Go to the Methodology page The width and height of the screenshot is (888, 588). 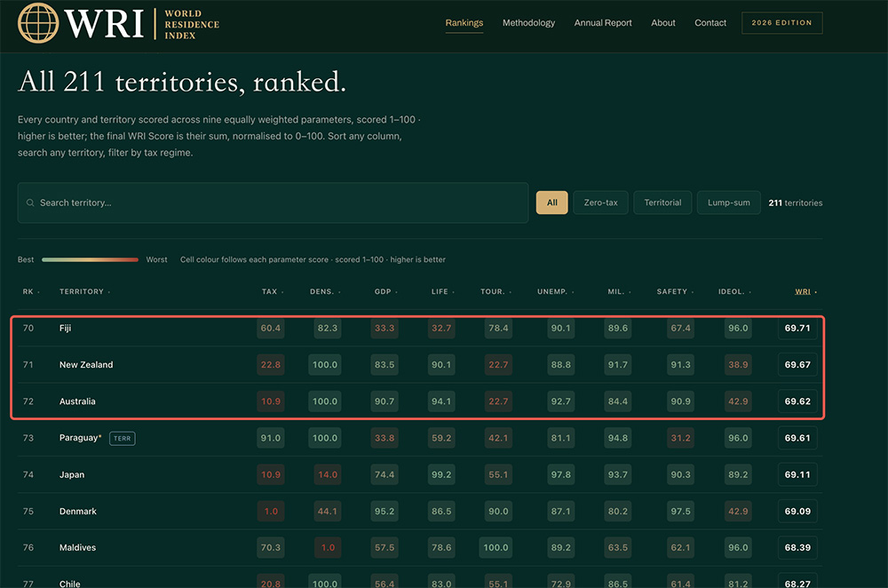click(528, 23)
